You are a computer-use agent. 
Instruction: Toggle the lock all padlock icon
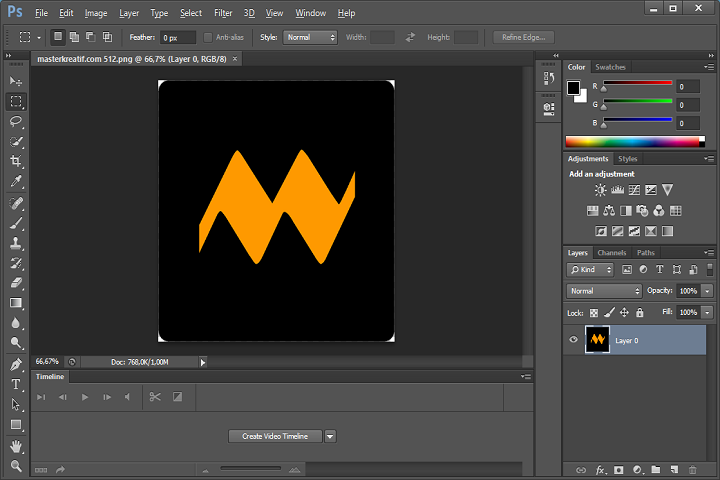coord(638,313)
